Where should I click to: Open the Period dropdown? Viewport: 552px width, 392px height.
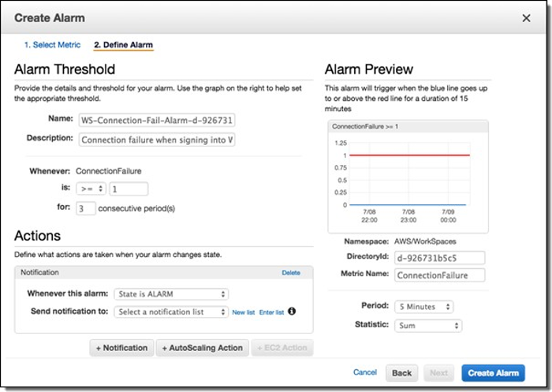point(424,307)
